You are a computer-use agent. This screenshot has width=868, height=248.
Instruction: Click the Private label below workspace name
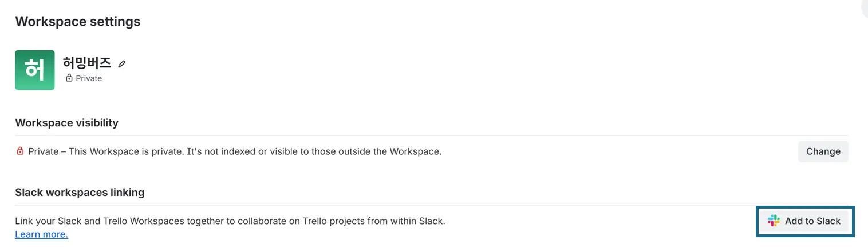(89, 78)
